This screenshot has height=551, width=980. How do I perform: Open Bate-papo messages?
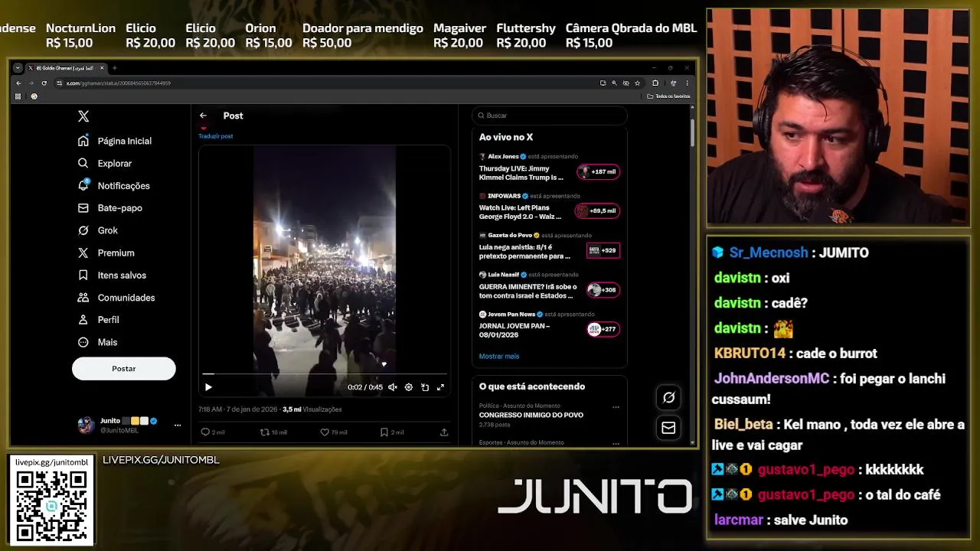point(110,208)
